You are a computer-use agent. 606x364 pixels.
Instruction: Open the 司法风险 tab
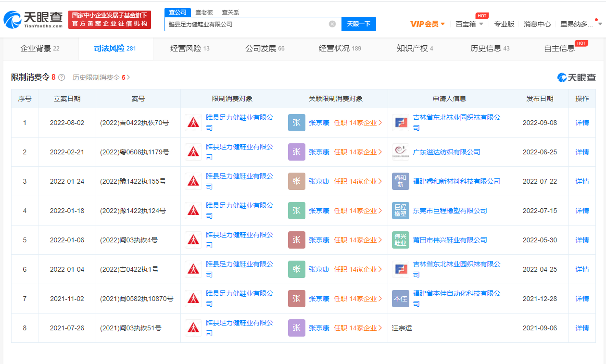click(115, 48)
